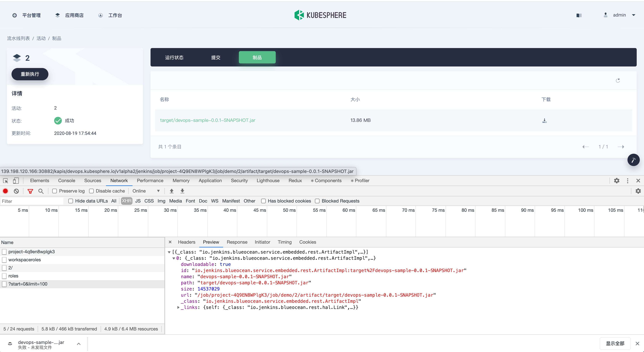Import a HAR file with upload arrow
Viewport: 644px width, 352px height.
[171, 191]
